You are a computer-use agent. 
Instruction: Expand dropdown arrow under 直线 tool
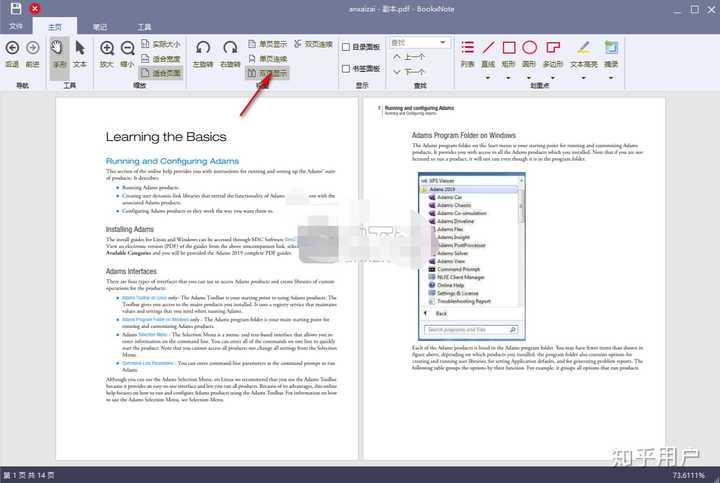pos(488,78)
